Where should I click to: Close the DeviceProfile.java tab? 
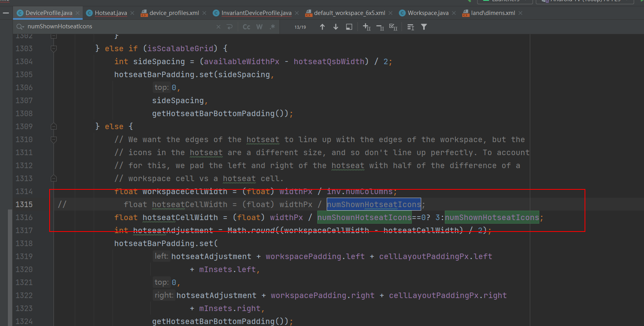[x=78, y=13]
